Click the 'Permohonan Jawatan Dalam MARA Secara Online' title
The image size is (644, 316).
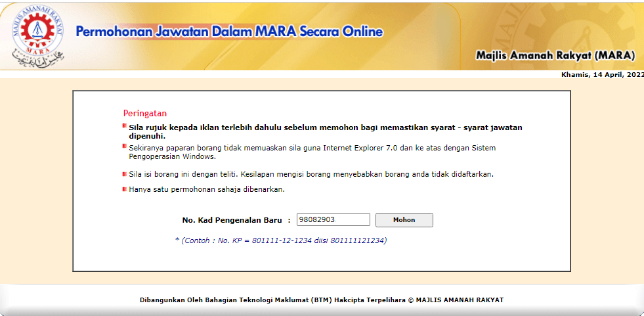(229, 32)
